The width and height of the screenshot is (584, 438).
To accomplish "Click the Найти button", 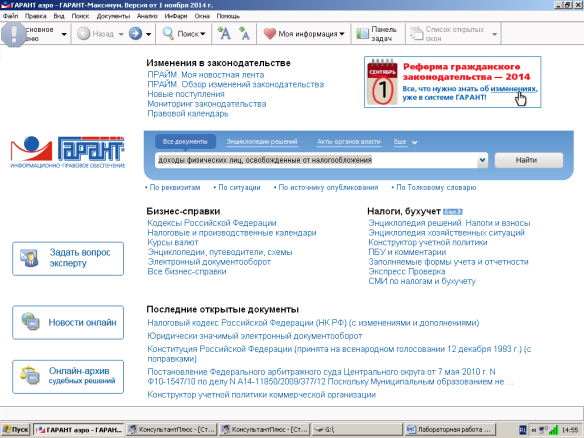I will click(529, 160).
